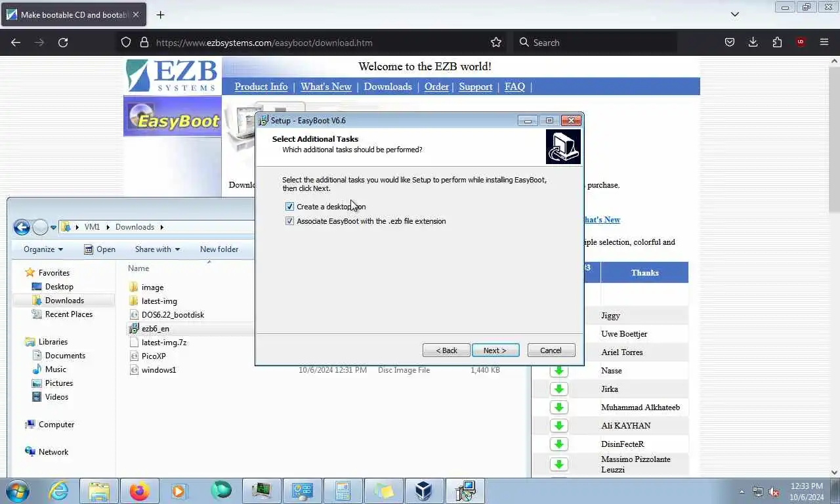Open the FAQ page link
Viewport: 840px width, 504px height.
(514, 87)
